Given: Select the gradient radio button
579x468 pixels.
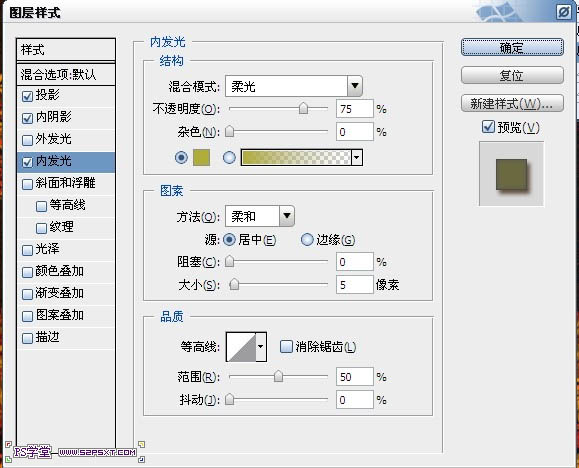Looking at the screenshot, I should (229, 158).
